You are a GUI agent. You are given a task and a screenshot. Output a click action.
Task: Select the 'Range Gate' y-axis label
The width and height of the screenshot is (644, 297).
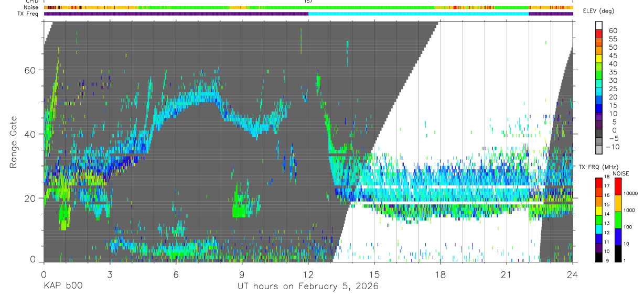pos(14,142)
